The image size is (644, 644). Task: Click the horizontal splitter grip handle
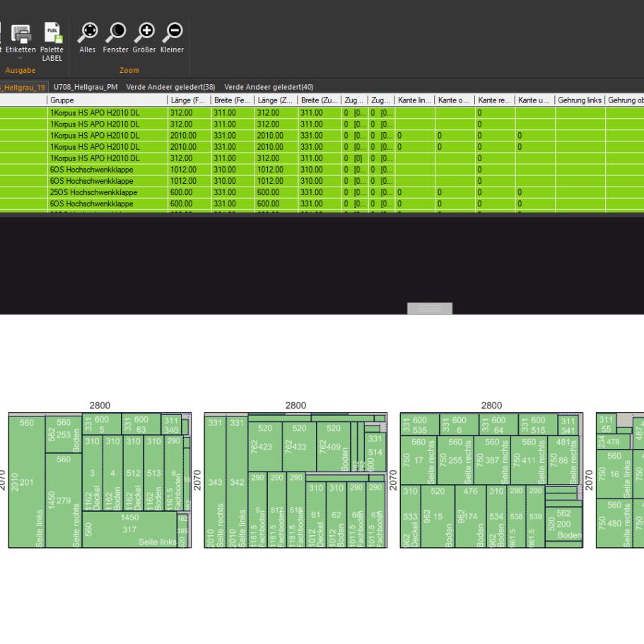[x=430, y=308]
